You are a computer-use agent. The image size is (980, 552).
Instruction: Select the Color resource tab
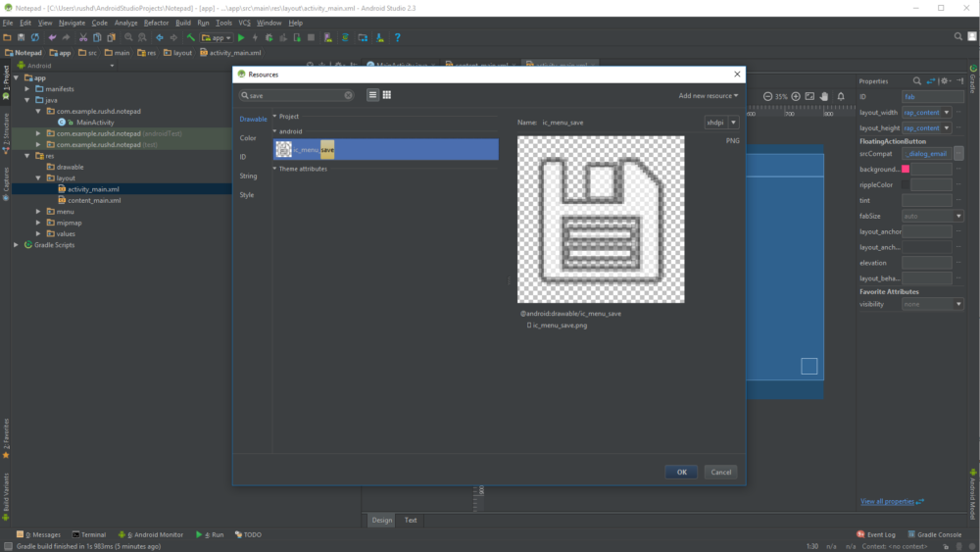tap(248, 138)
